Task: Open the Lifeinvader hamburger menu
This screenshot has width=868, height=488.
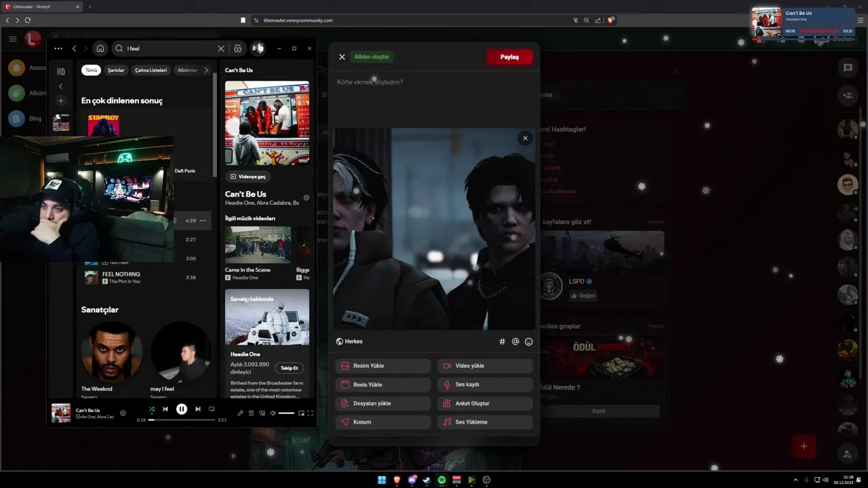Action: [13, 39]
